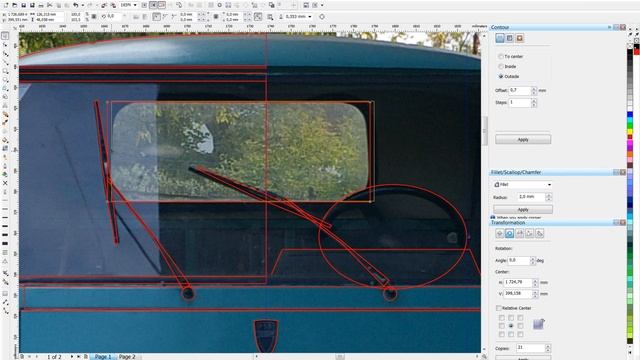
Task: Adjust the Contour Steps stepper
Action: click(534, 102)
